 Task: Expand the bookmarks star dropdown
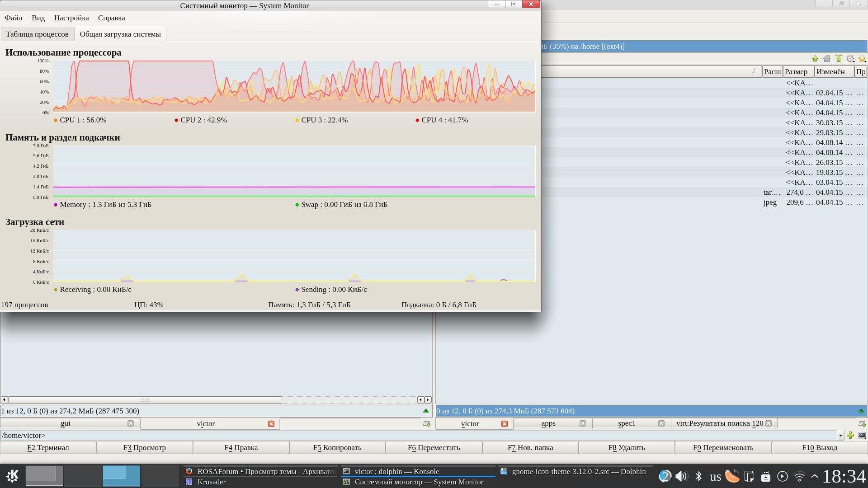click(862, 59)
